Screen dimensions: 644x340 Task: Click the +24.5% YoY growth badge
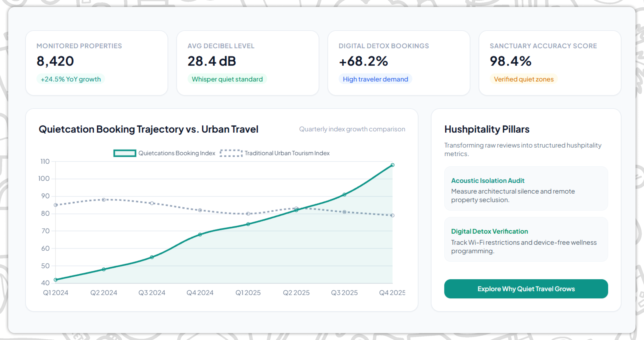(71, 79)
